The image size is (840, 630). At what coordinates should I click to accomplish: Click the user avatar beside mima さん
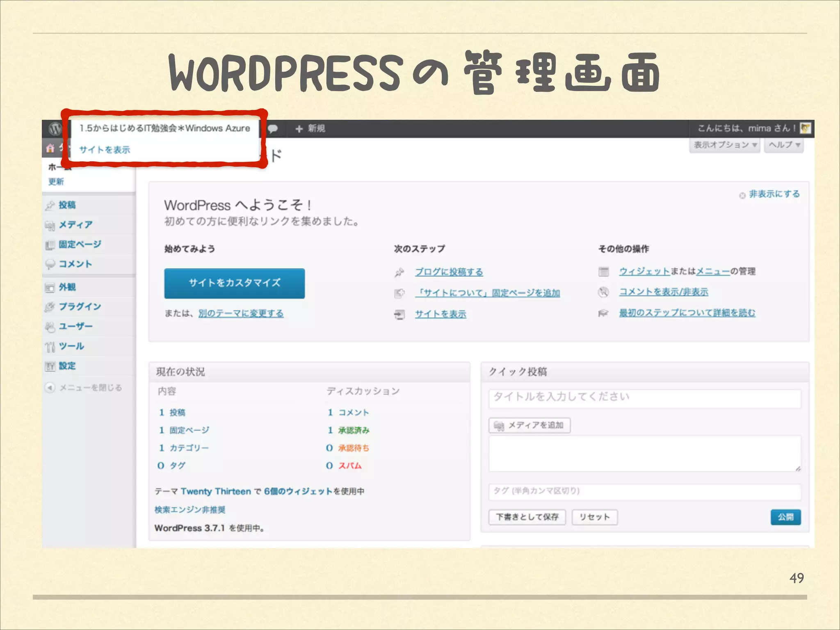[x=806, y=128]
